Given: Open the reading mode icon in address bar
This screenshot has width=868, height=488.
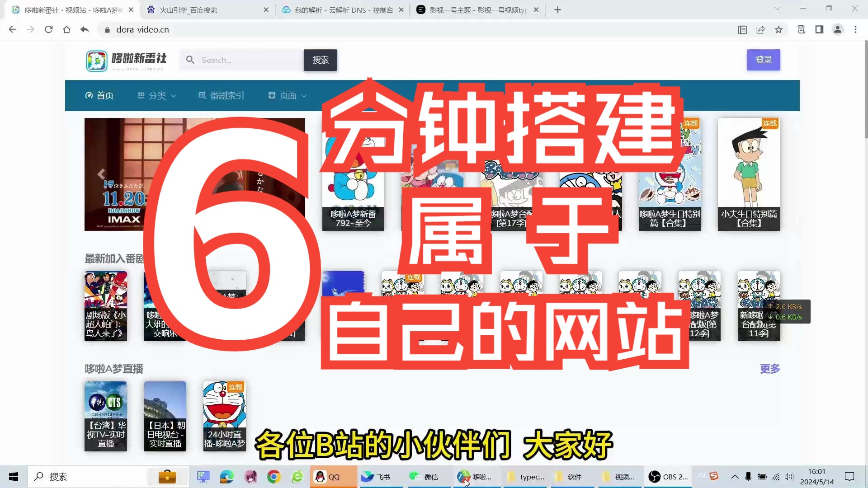Looking at the screenshot, I should (742, 29).
